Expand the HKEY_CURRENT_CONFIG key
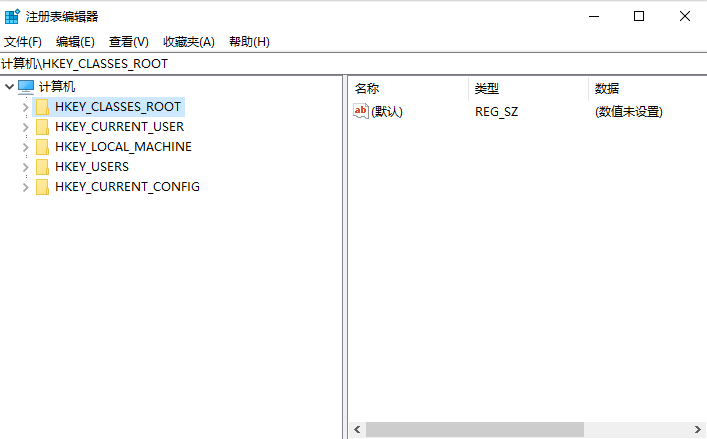Screen dimensions: 707x439 pos(26,187)
